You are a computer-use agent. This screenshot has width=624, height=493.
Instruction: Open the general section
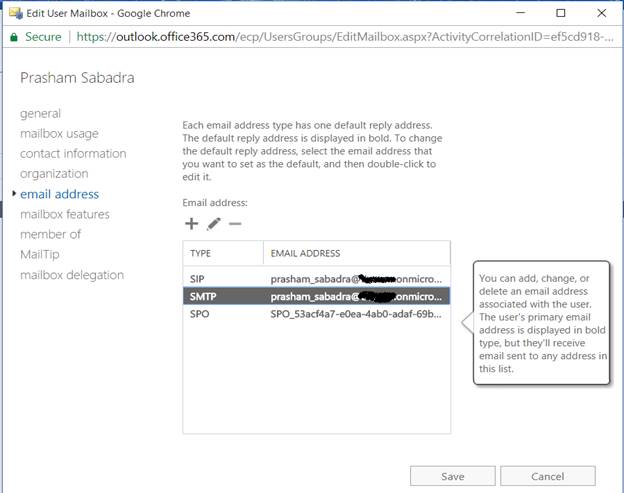40,113
